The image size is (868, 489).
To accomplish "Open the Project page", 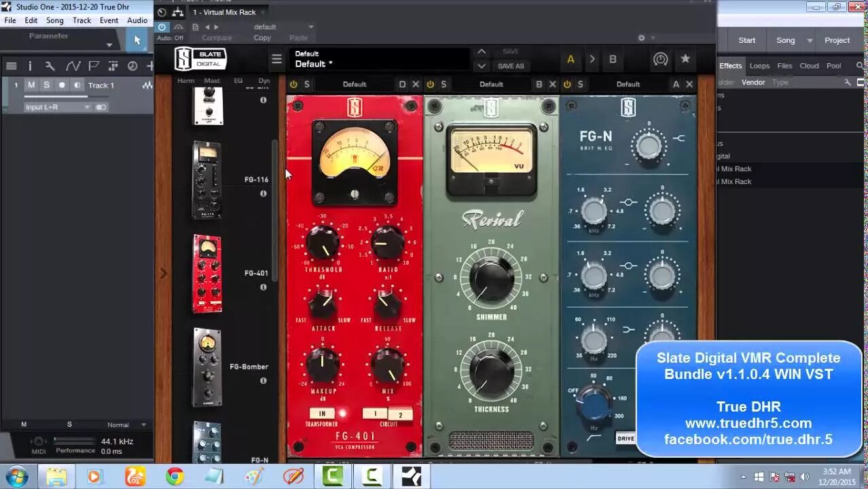I will (x=837, y=40).
